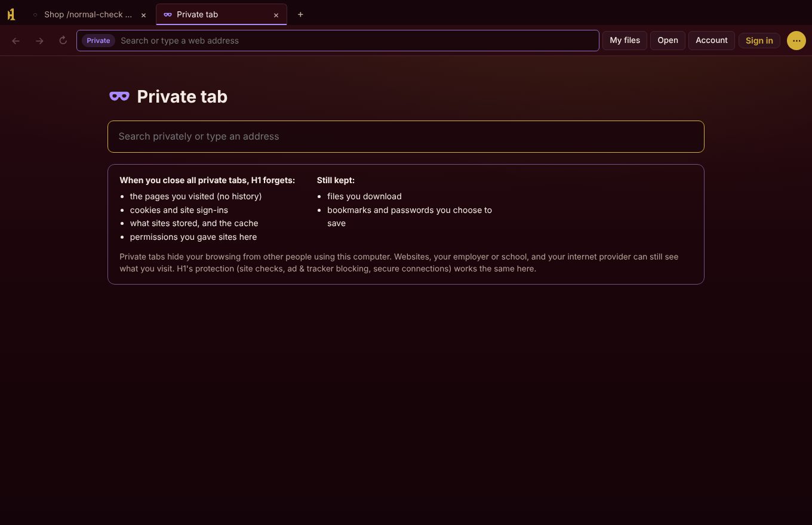Viewport: 812px width, 525px height.
Task: Click the Private badge in address bar
Action: click(x=99, y=41)
